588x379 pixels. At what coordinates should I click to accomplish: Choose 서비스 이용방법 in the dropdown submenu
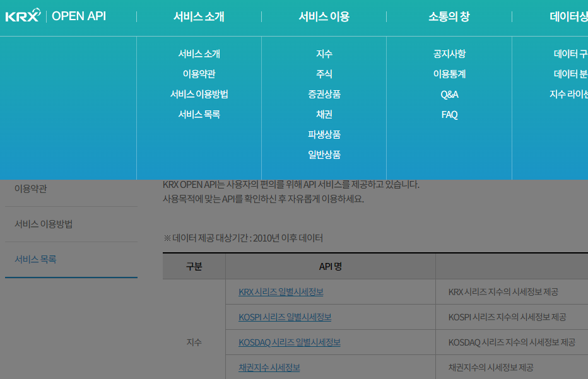click(x=199, y=94)
